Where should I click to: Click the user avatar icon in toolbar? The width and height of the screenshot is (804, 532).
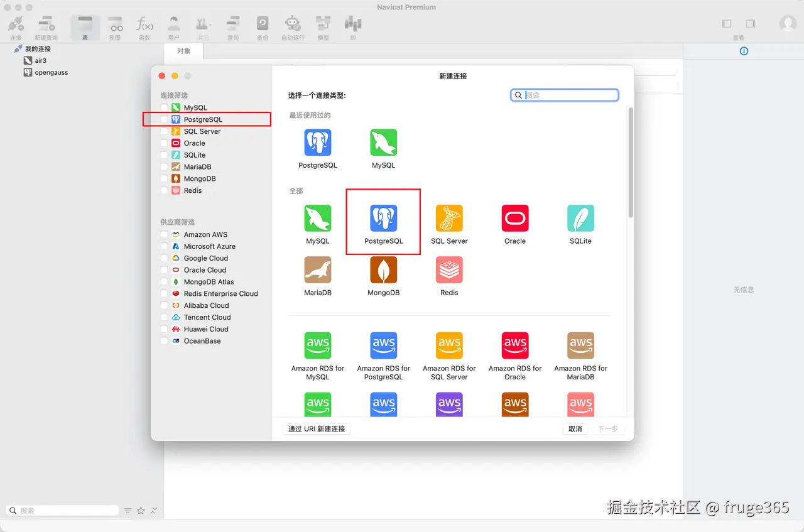click(x=788, y=24)
